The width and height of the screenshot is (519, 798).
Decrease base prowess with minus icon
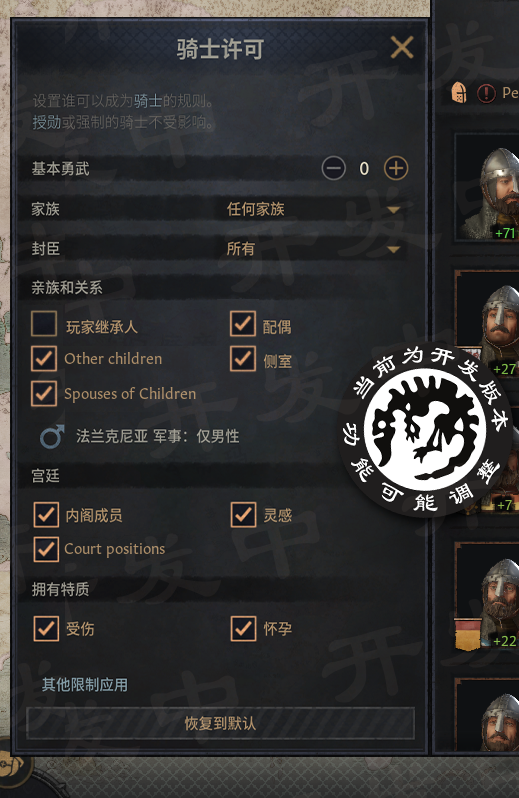334,168
